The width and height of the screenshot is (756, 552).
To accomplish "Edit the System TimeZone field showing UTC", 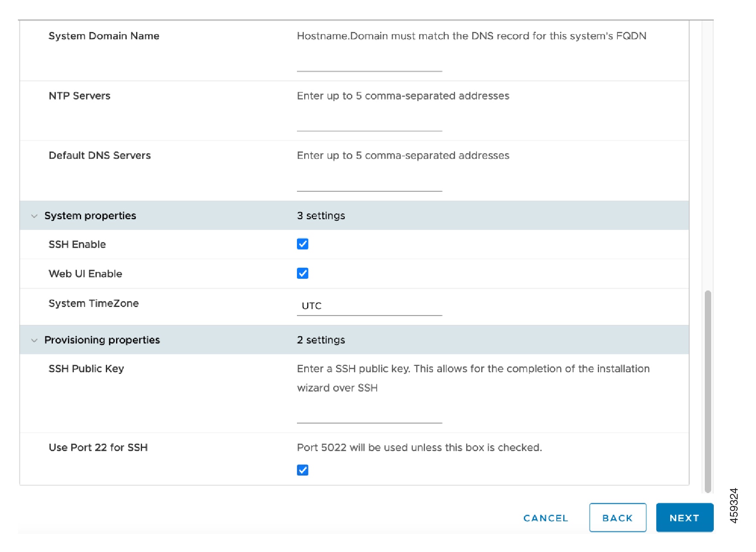I will [369, 306].
